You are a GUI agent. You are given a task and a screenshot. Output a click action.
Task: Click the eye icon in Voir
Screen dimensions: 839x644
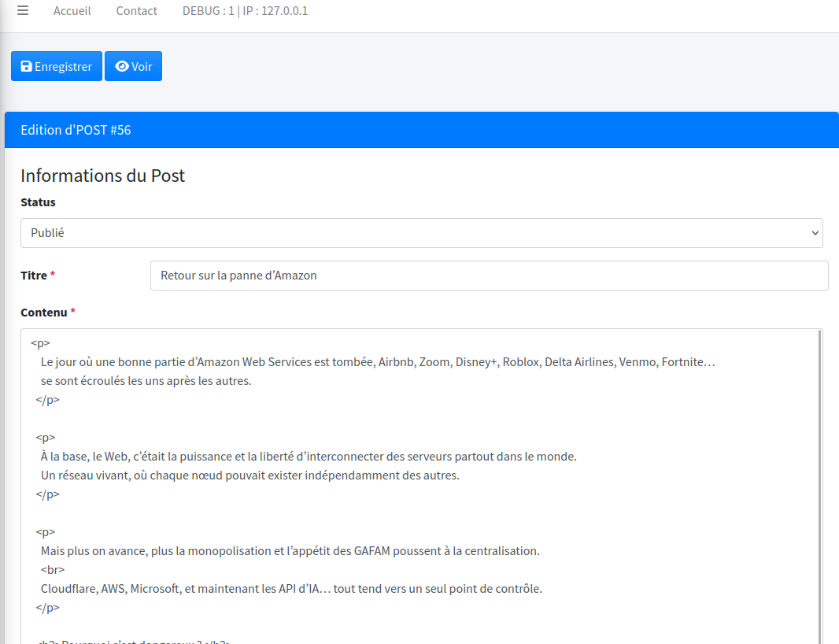[121, 67]
